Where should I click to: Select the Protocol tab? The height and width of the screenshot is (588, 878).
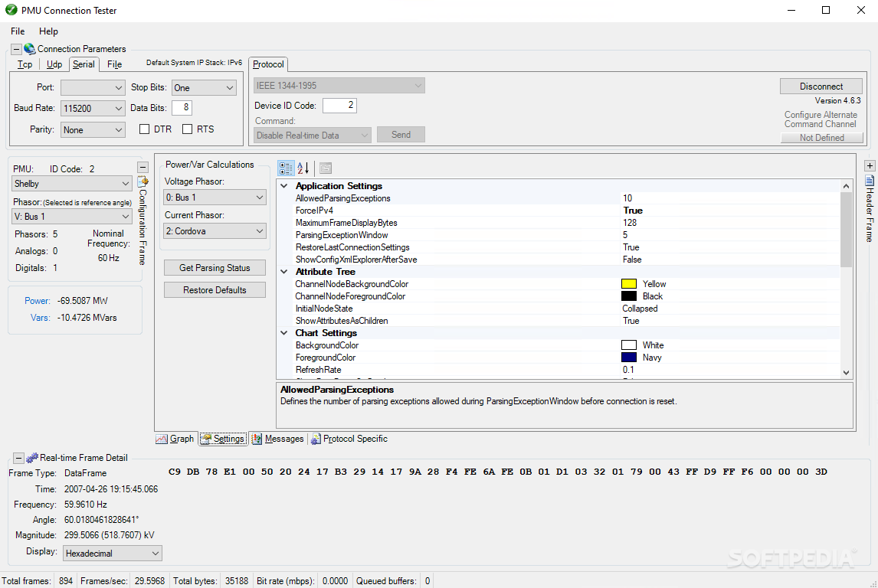268,64
